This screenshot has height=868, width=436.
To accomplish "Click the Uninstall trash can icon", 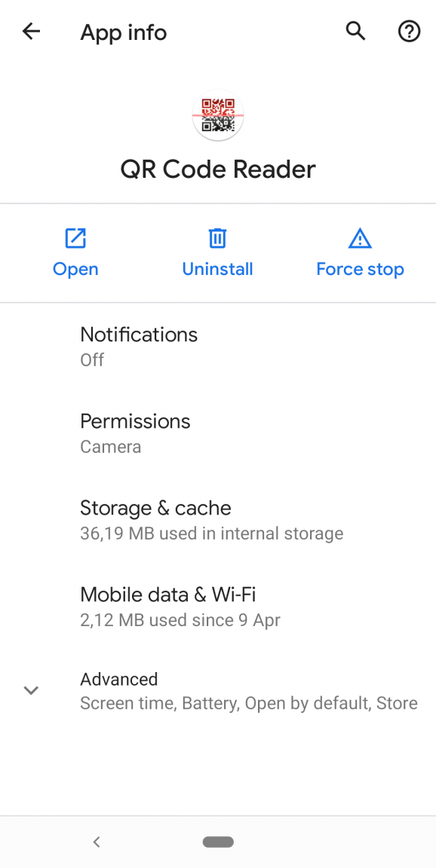I will pos(218,239).
